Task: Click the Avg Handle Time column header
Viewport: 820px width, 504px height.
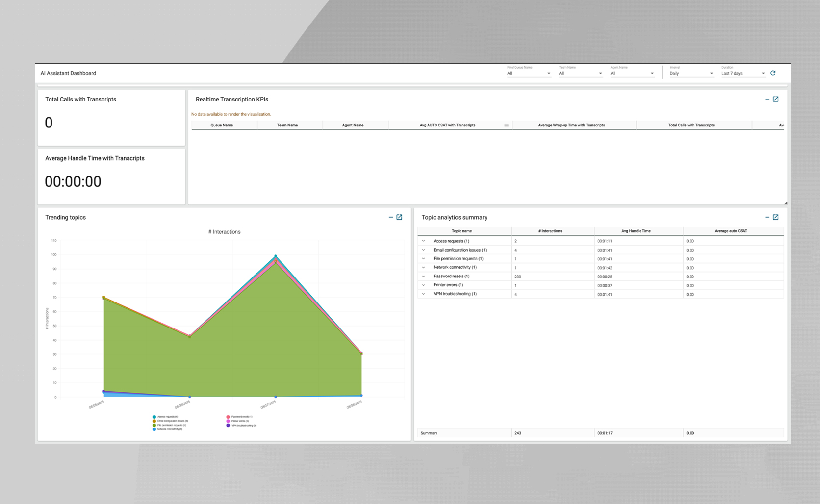Action: pos(636,231)
